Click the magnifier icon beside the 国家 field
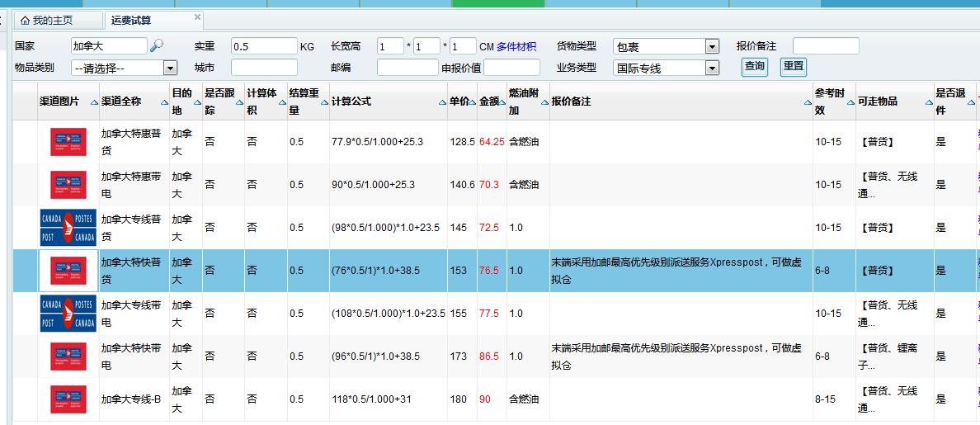The height and width of the screenshot is (425, 980). [157, 46]
